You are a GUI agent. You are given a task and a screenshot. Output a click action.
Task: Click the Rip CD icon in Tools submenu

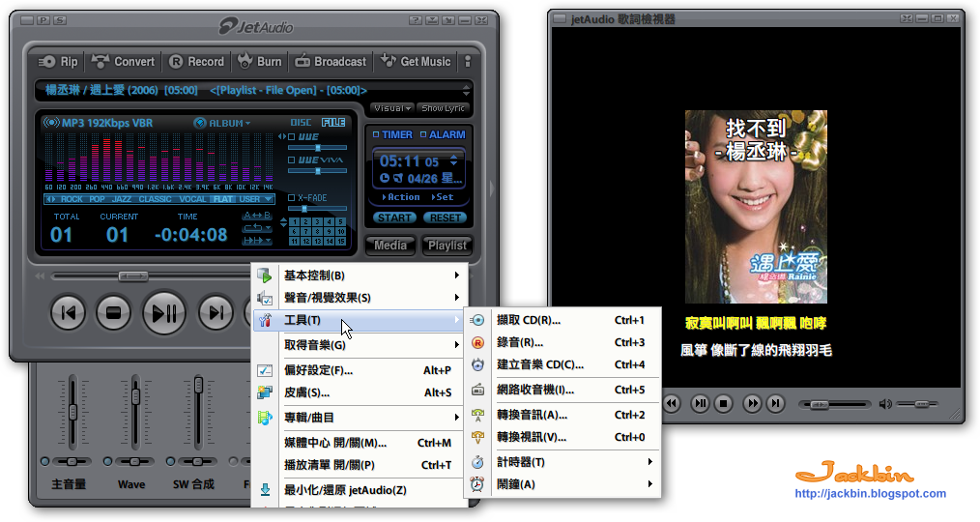click(477, 320)
